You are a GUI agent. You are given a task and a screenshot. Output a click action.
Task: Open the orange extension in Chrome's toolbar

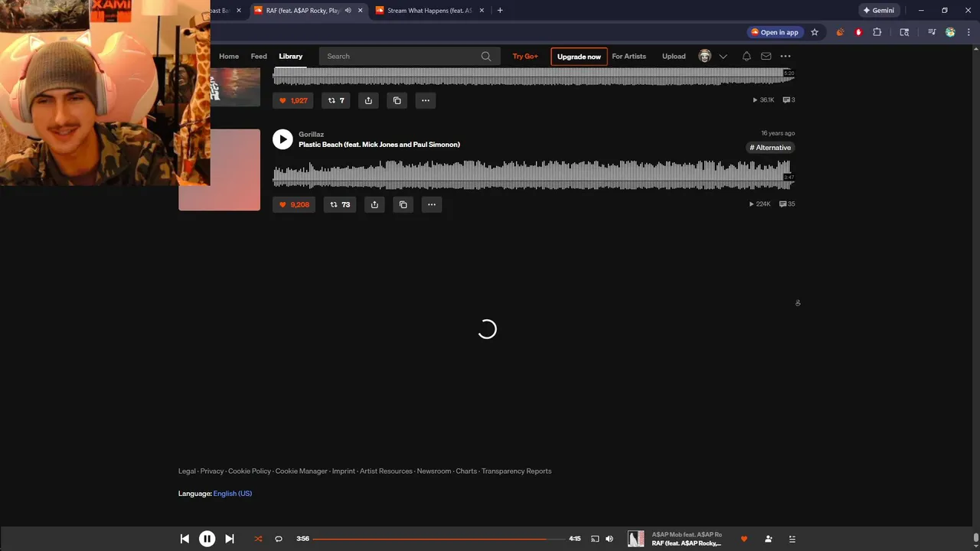[x=840, y=32]
